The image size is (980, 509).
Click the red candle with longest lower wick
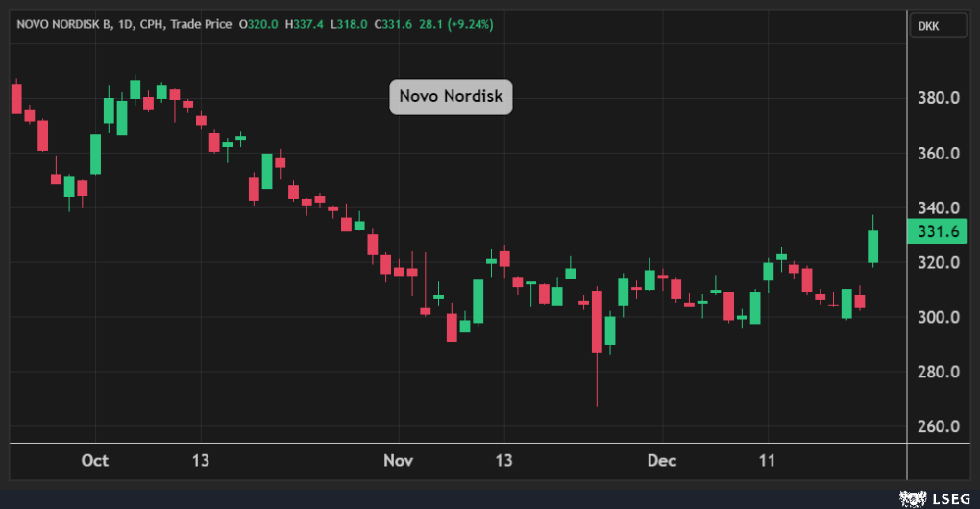597,322
